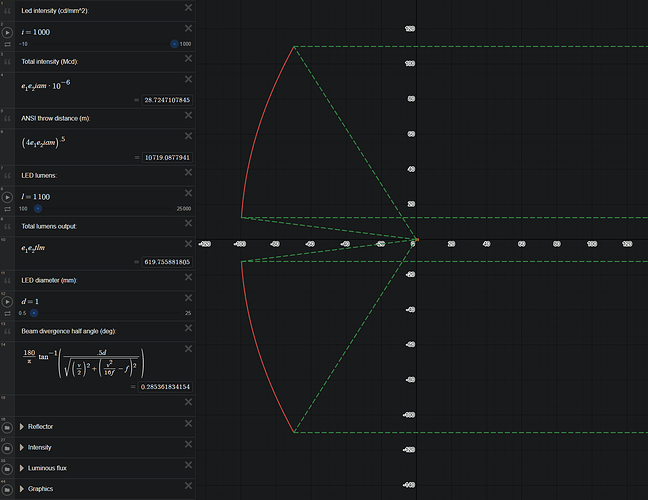The image size is (648, 500).
Task: Toggle visibility of Luminous flux folder icon
Action: pos(7,469)
